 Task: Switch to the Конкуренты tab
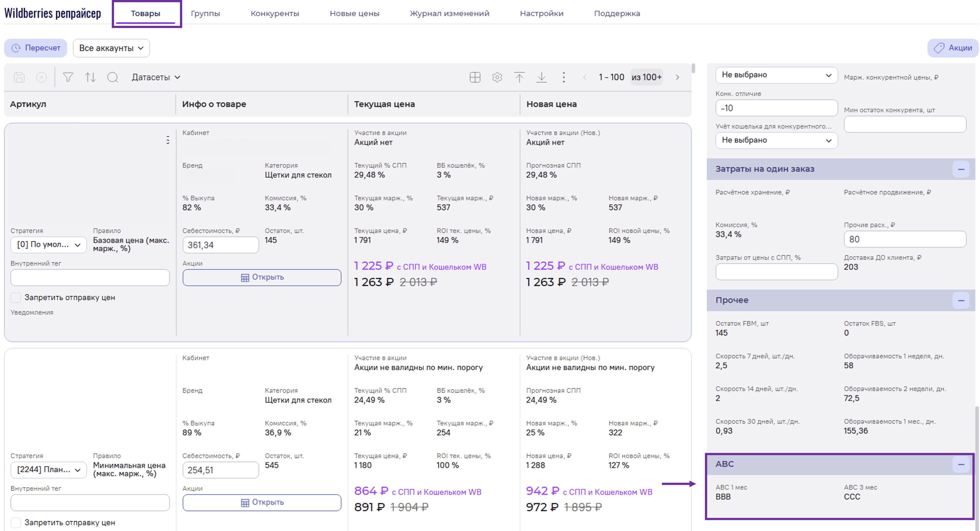click(x=275, y=13)
